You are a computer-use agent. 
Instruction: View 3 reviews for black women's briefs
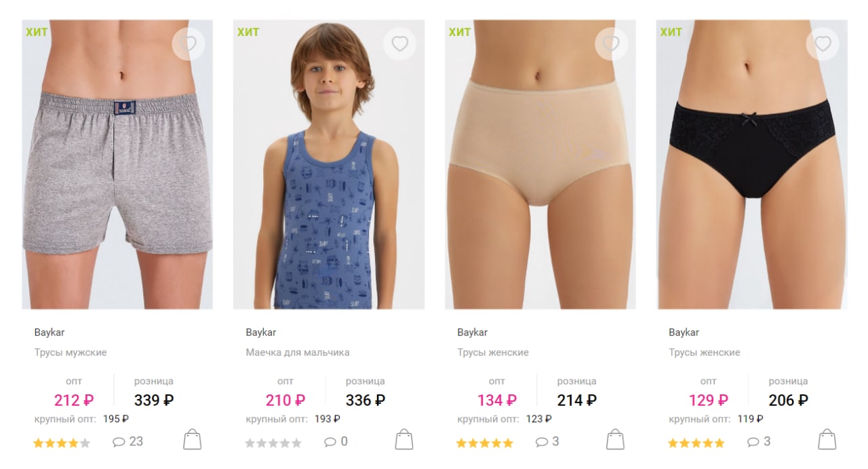(759, 442)
